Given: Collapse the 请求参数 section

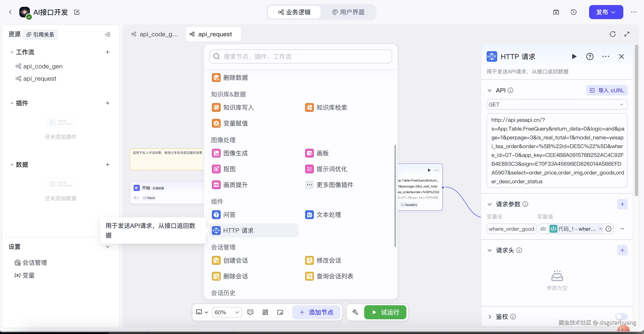Looking at the screenshot, I should [489, 204].
